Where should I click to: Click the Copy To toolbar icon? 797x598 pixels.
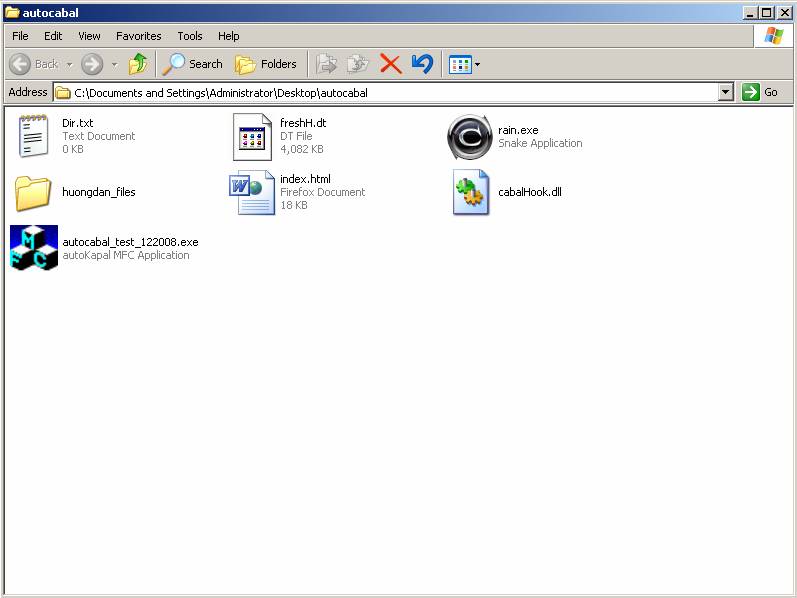358,64
